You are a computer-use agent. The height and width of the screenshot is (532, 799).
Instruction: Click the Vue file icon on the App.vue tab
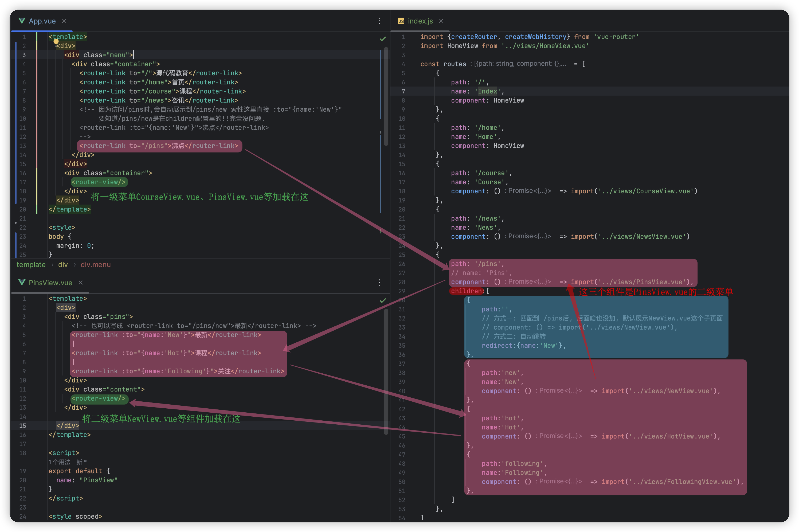click(x=22, y=21)
